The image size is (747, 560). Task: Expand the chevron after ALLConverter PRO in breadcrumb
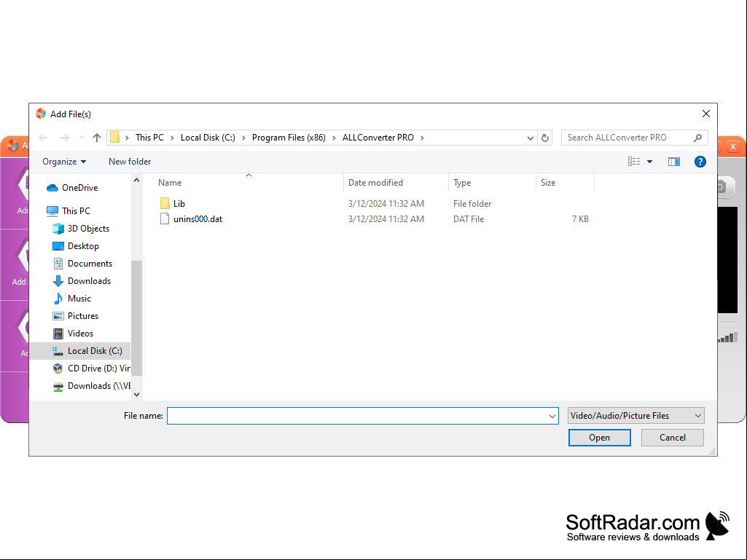coord(422,138)
